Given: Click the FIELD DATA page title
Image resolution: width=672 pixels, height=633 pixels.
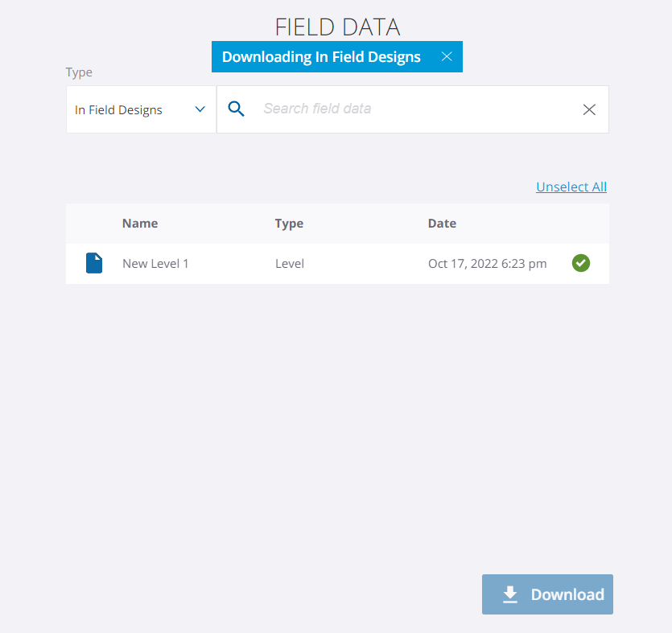Looking at the screenshot, I should pos(337,27).
